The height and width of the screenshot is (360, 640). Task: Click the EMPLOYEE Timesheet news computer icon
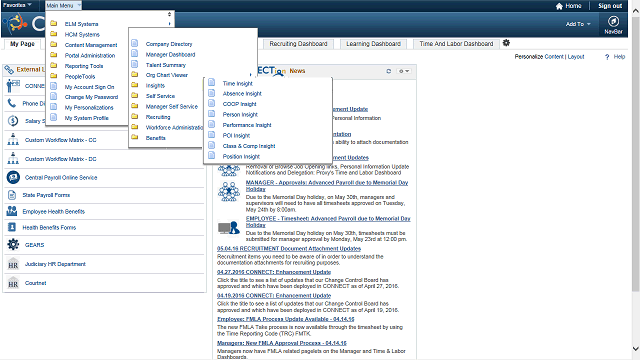pos(229,228)
